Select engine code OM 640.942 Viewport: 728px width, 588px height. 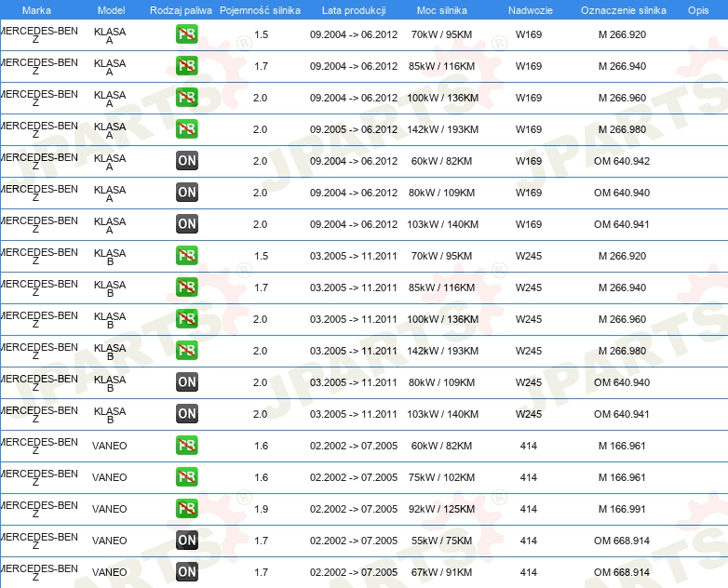pyautogui.click(x=622, y=161)
